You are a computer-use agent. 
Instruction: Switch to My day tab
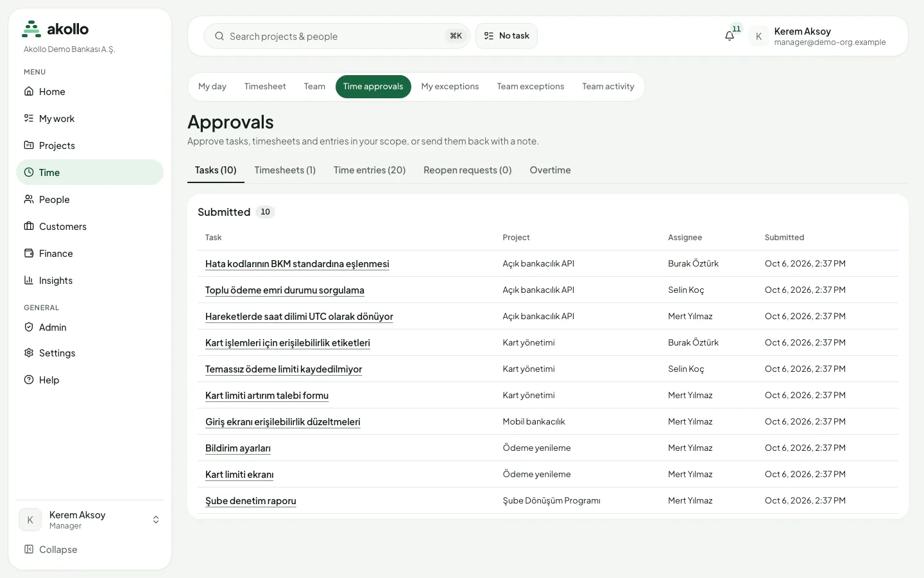[x=212, y=87]
